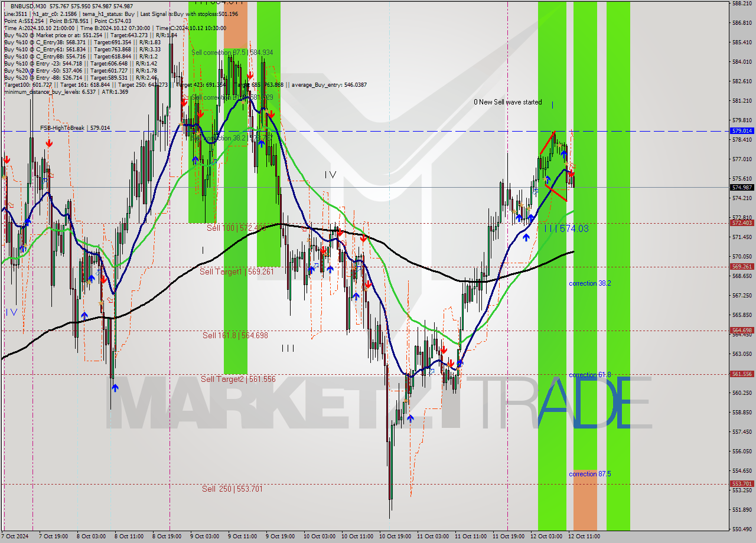Click the black 574.987 current price tag
The image size is (756, 543).
(742, 188)
